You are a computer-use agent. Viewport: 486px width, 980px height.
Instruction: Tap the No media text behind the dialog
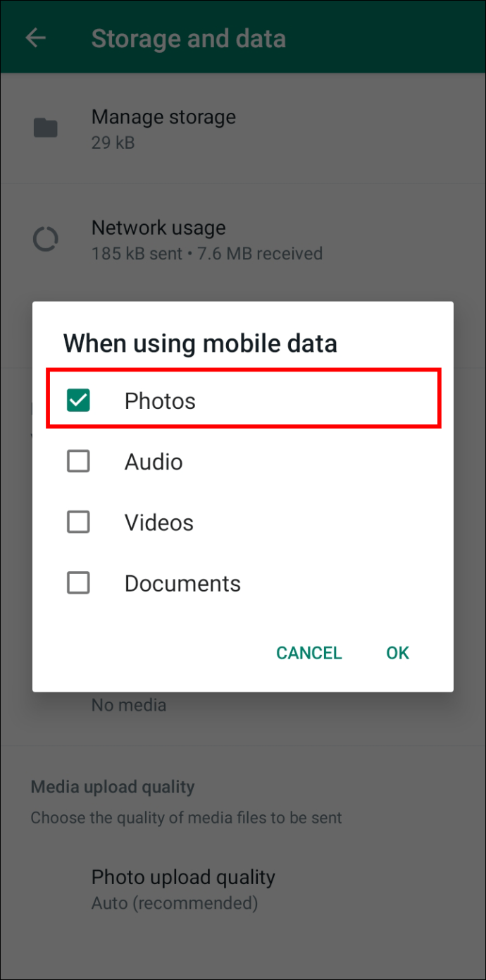point(129,704)
